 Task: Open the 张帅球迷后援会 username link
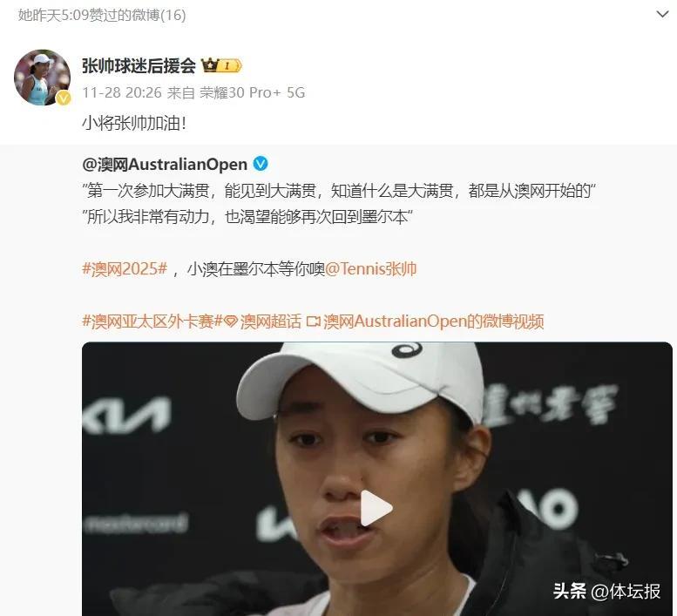[139, 65]
